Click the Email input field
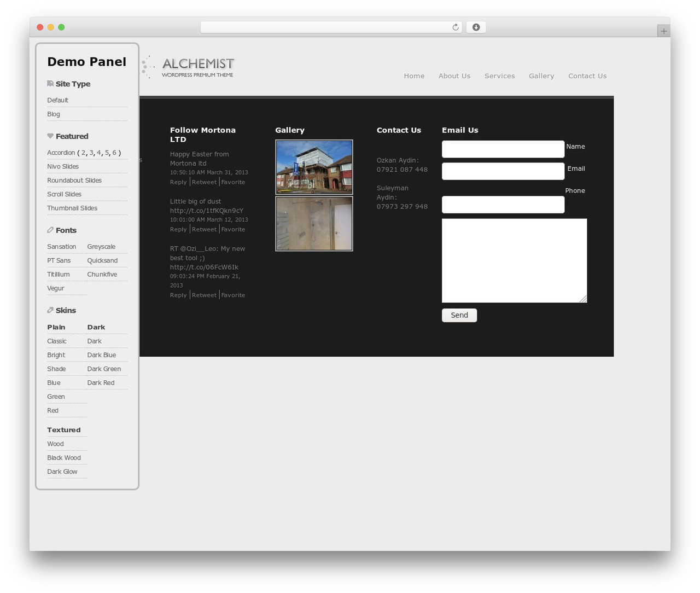This screenshot has height=593, width=700. 503,171
